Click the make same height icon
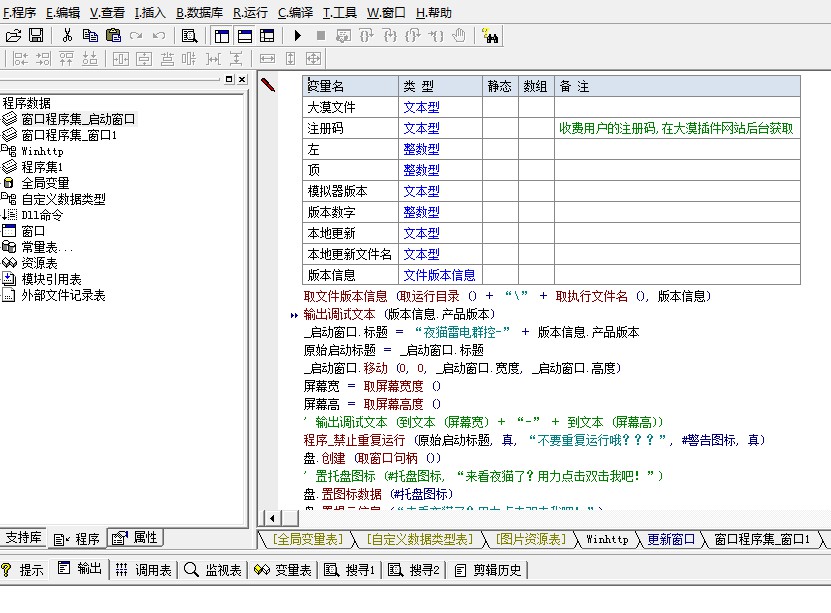Image resolution: width=831 pixels, height=613 pixels. [x=290, y=58]
